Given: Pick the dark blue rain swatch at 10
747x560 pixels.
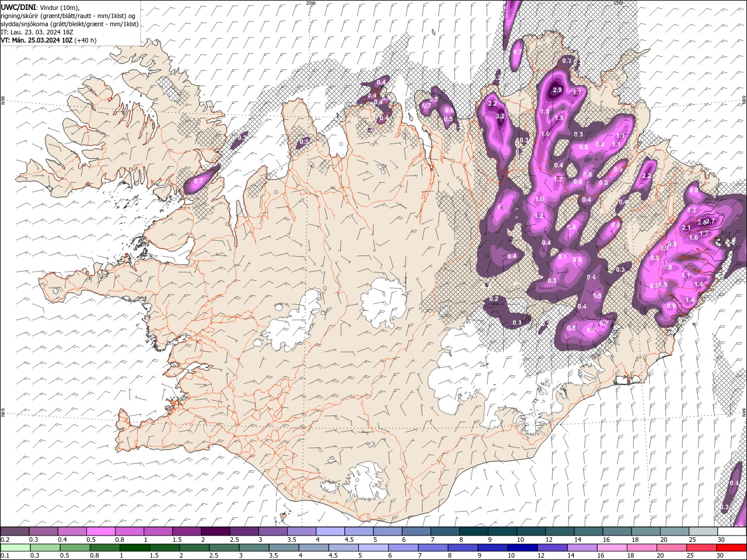Looking at the screenshot, I should coord(522,548).
